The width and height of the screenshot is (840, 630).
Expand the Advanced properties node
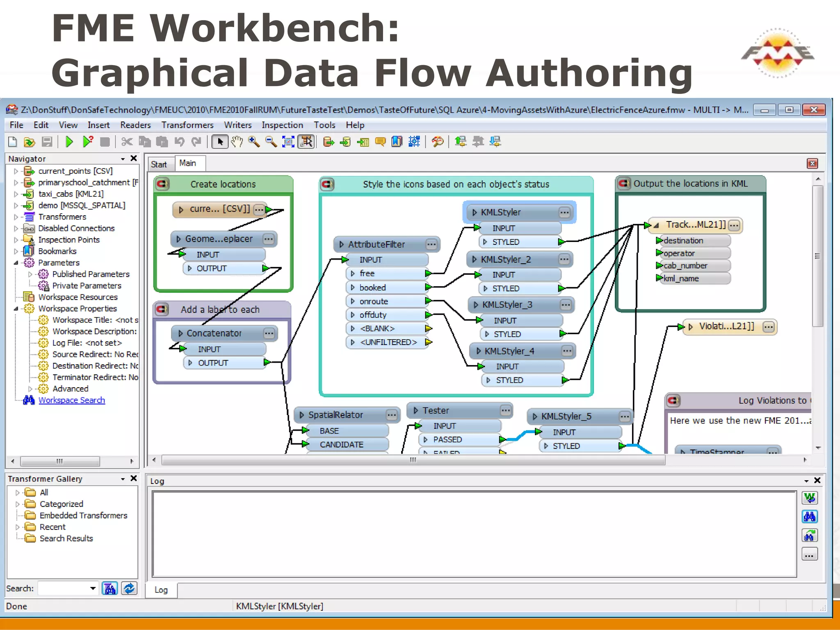coord(30,388)
